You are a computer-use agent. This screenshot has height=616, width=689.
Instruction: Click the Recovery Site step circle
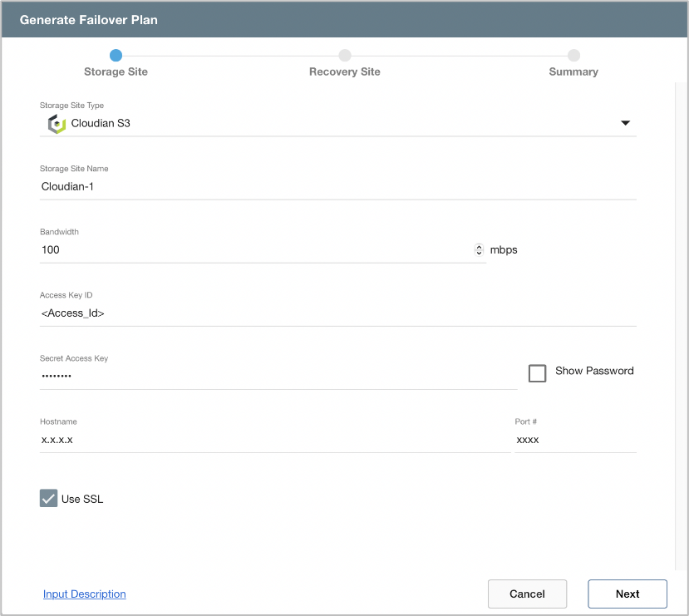pos(345,56)
